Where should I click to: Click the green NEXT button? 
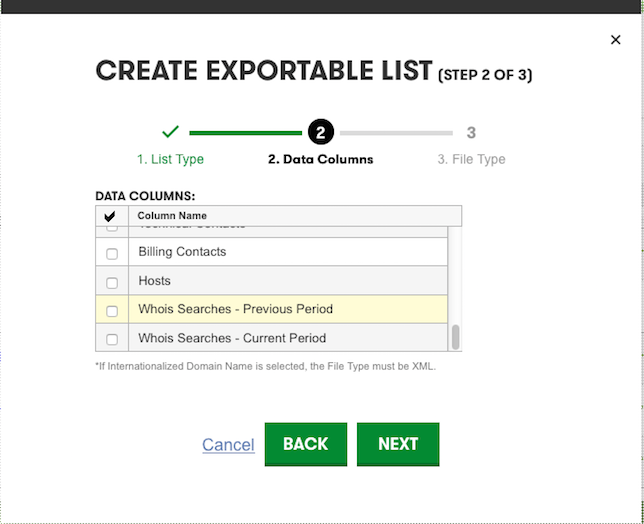[x=398, y=444]
